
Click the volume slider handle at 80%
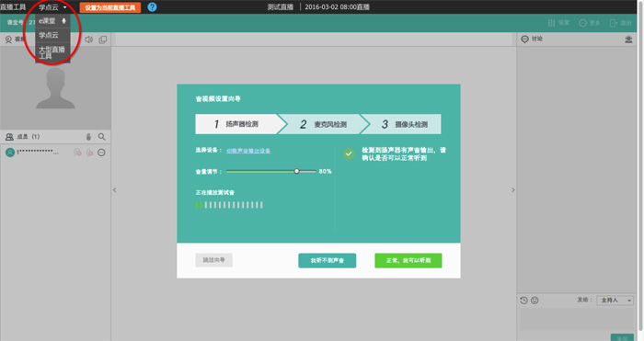[x=296, y=171]
